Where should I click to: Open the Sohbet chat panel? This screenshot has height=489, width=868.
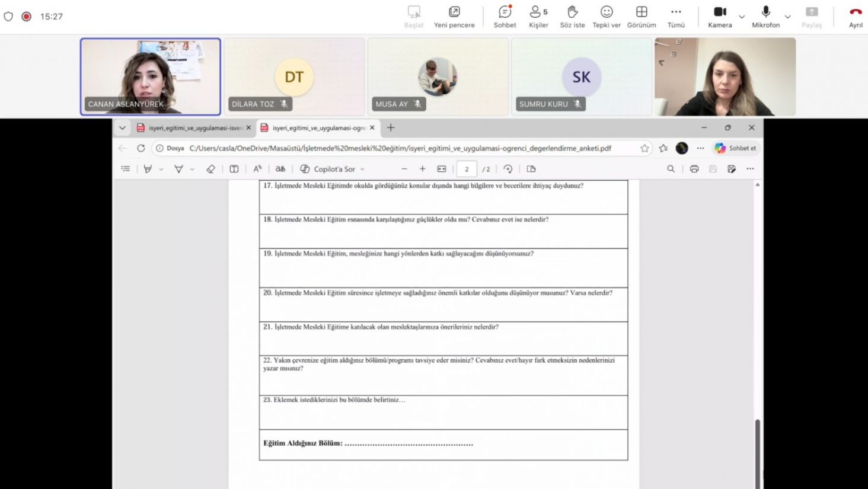tap(505, 17)
